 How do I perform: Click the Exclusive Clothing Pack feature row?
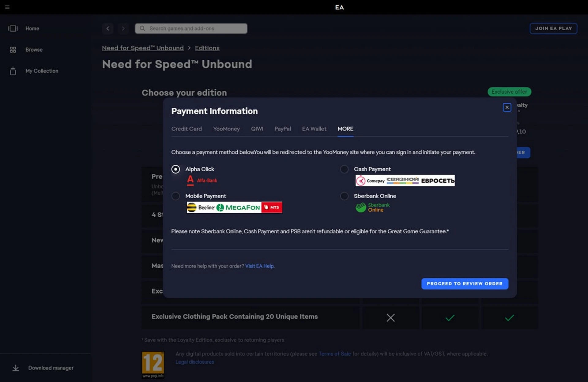pyautogui.click(x=339, y=318)
